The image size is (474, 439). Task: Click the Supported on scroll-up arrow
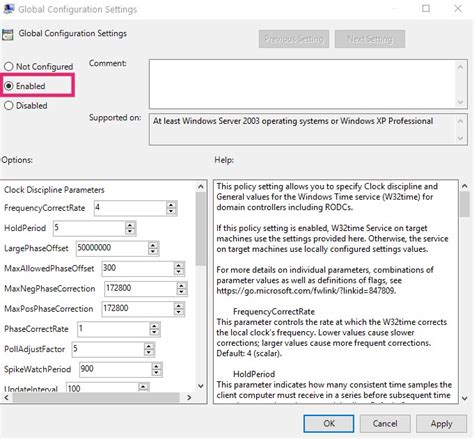coord(460,121)
